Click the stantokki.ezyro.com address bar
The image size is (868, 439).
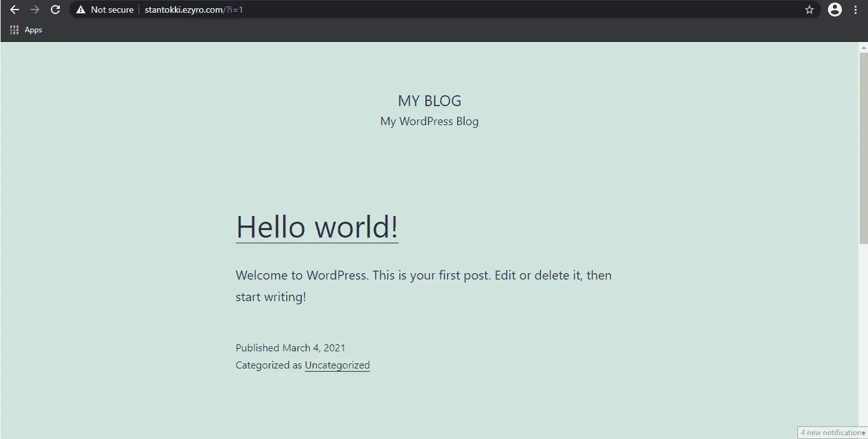pos(445,10)
